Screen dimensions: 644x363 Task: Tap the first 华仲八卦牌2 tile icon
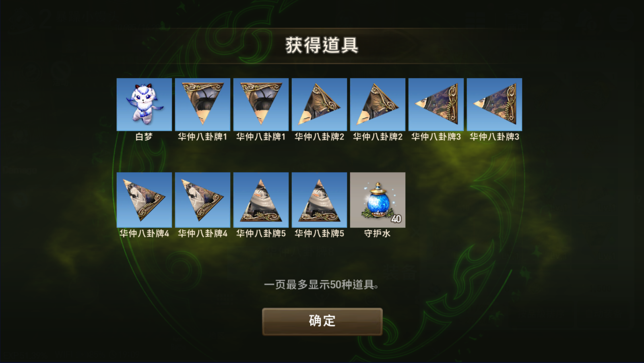(319, 104)
